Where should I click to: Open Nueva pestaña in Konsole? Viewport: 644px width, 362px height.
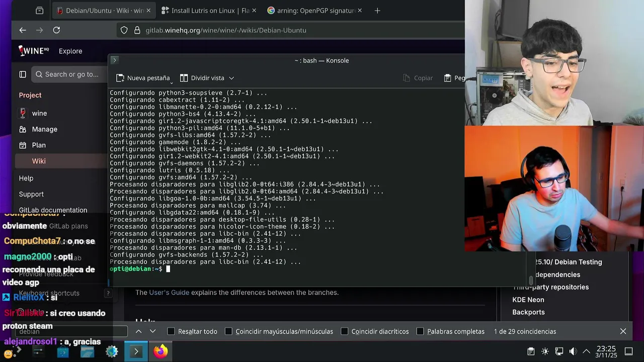tap(143, 78)
